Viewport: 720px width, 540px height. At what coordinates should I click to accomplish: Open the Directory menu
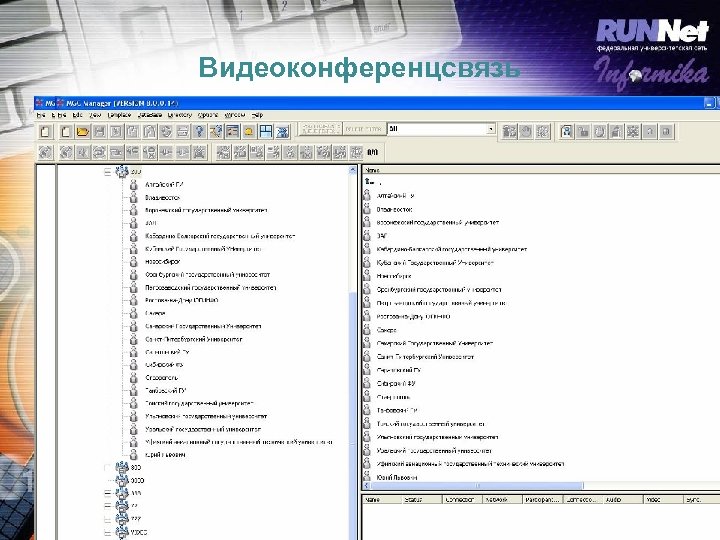point(180,115)
